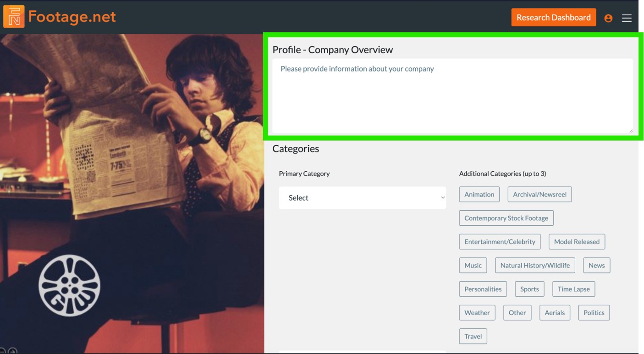The width and height of the screenshot is (644, 354).
Task: Select the Politics category tag
Action: (594, 313)
